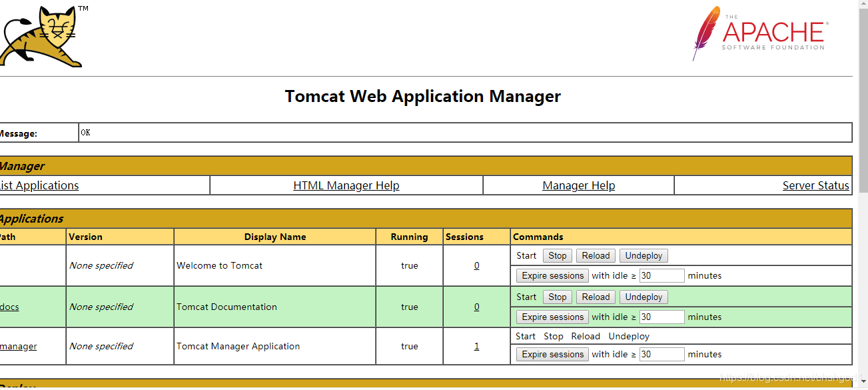Reload the Tomcat Documentation application
The height and width of the screenshot is (390, 868).
(x=595, y=297)
